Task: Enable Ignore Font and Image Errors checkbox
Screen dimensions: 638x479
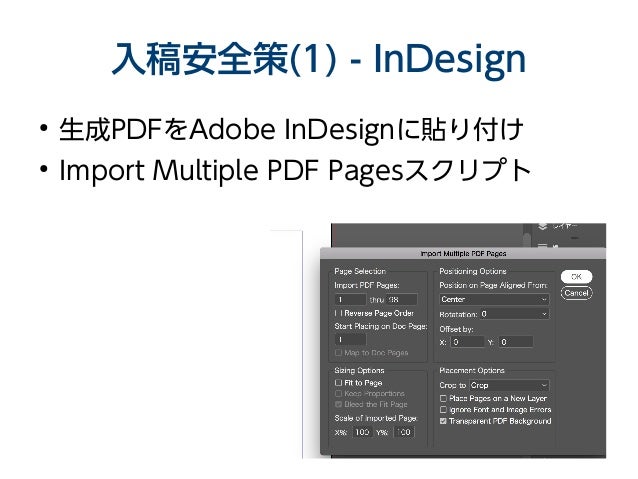Action: 443,410
